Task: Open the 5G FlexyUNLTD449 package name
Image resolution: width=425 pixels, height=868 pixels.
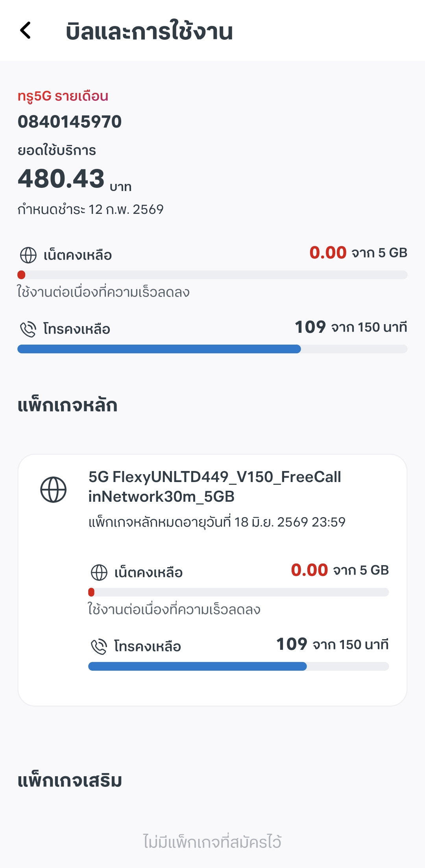Action: (x=214, y=487)
